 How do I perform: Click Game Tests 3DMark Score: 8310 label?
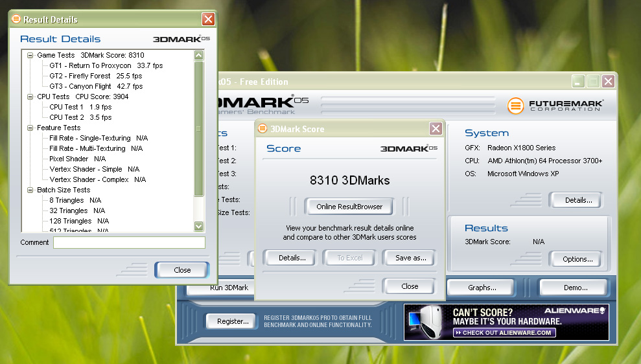(90, 55)
